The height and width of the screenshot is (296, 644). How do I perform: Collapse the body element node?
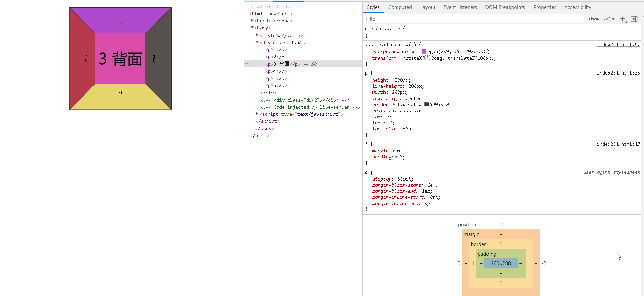pyautogui.click(x=252, y=28)
